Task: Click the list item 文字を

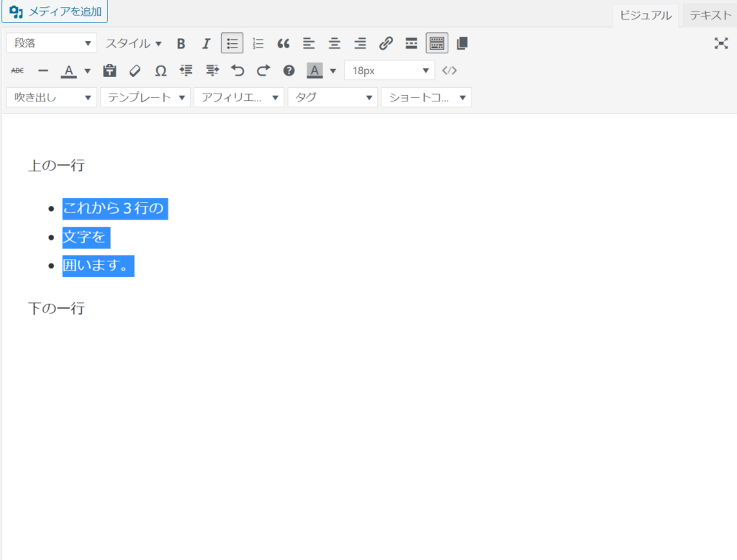Action: point(86,237)
